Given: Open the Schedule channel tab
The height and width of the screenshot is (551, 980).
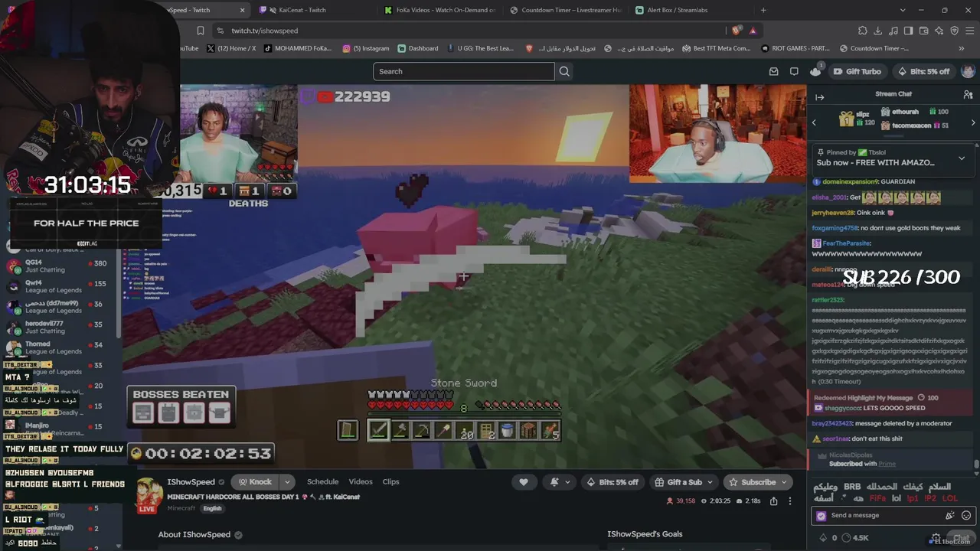Looking at the screenshot, I should coord(322,482).
